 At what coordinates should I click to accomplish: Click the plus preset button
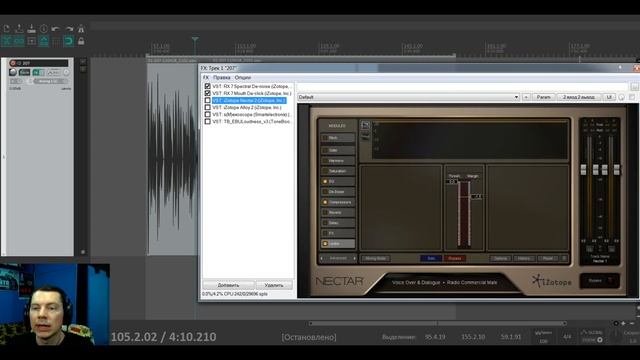point(526,97)
